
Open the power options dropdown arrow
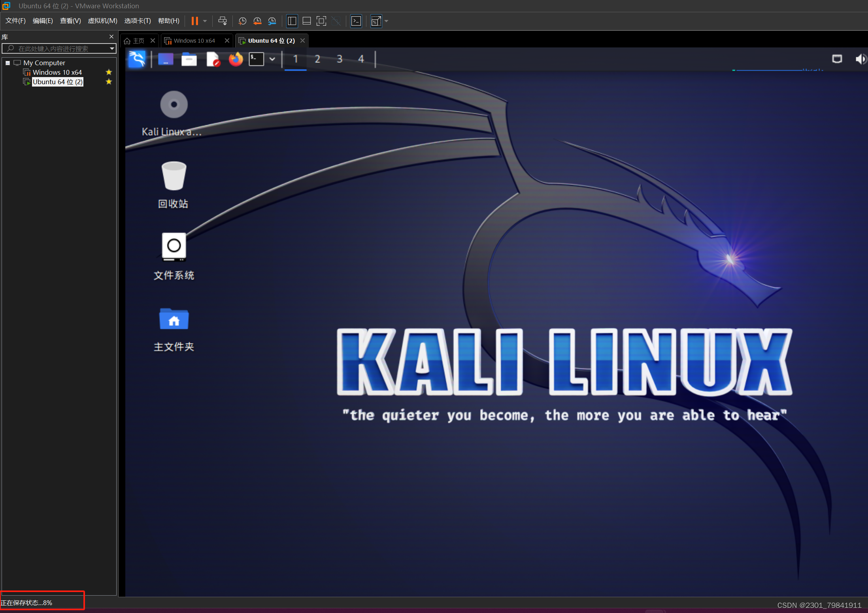click(205, 21)
